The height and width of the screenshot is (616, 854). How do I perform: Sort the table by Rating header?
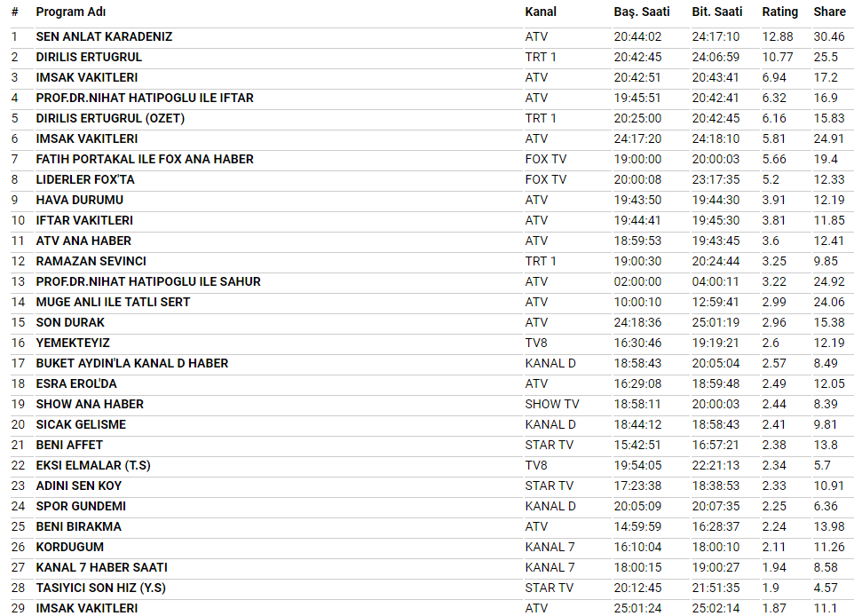(x=779, y=12)
